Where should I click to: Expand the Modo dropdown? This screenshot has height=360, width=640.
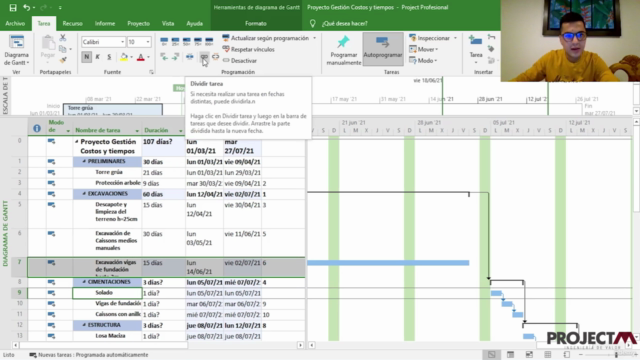coord(436,60)
